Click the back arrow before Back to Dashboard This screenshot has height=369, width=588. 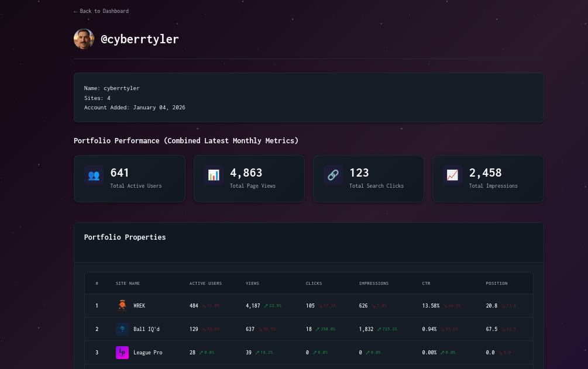(76, 11)
